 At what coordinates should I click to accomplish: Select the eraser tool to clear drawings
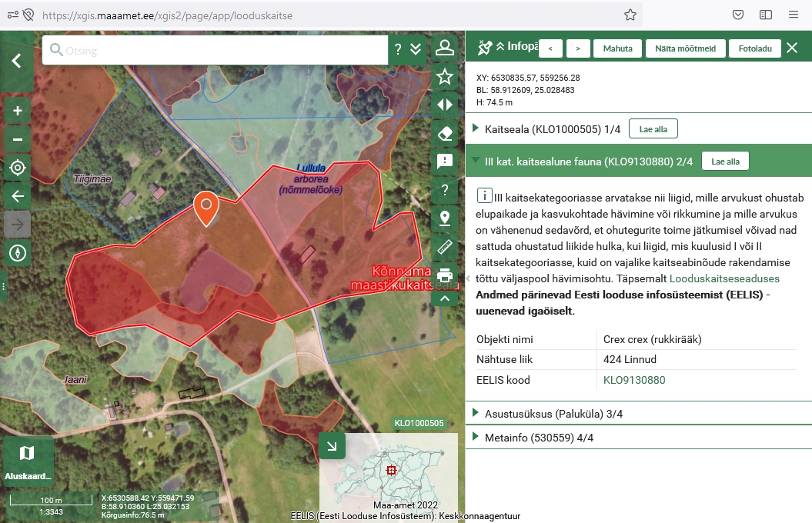[444, 133]
